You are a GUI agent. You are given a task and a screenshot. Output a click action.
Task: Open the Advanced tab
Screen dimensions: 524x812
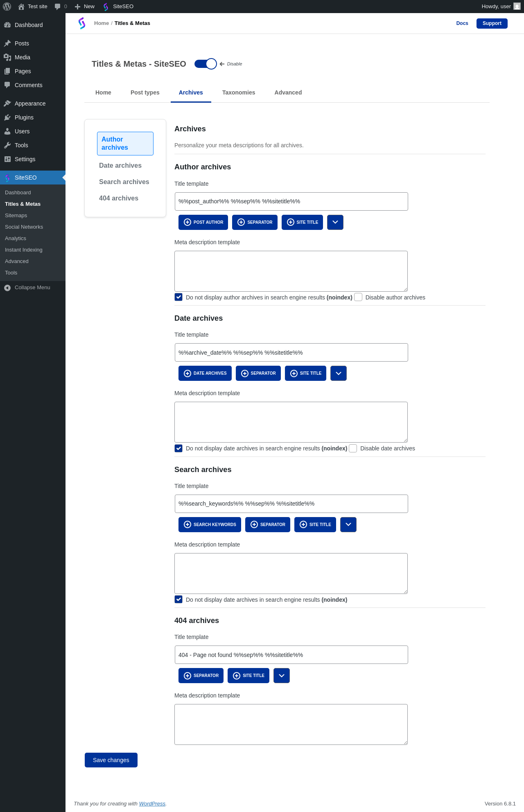click(288, 92)
